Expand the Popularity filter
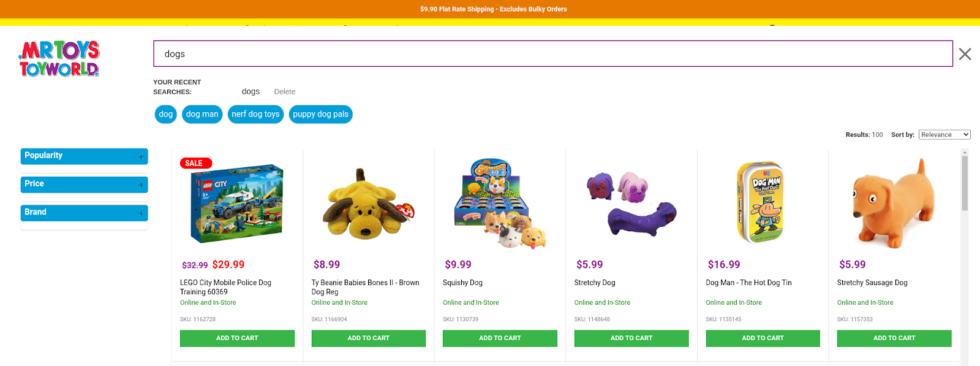Image resolution: width=980 pixels, height=366 pixels. pos(84,156)
